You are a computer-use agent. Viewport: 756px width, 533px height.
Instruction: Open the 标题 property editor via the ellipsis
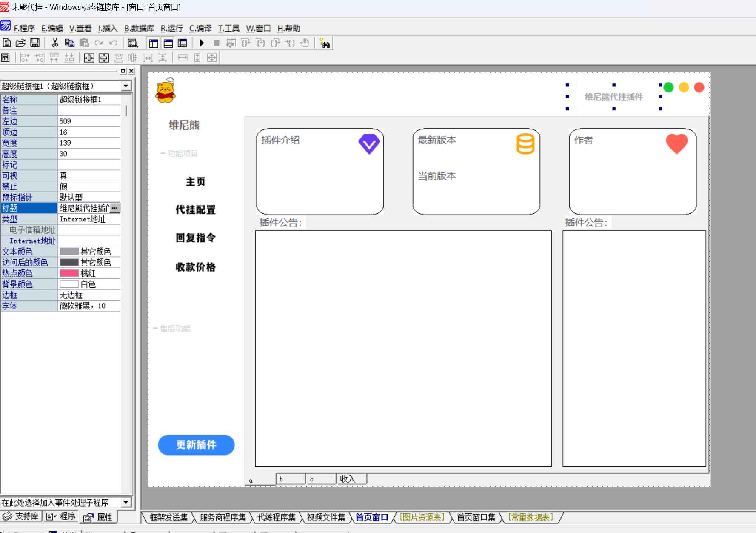pos(115,208)
